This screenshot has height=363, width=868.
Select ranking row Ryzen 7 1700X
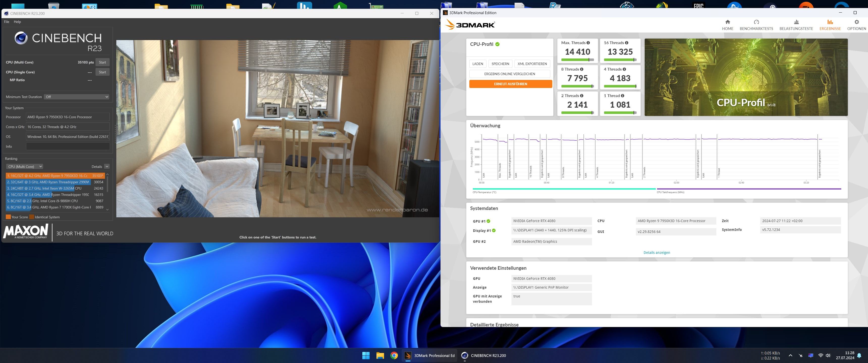tap(55, 207)
